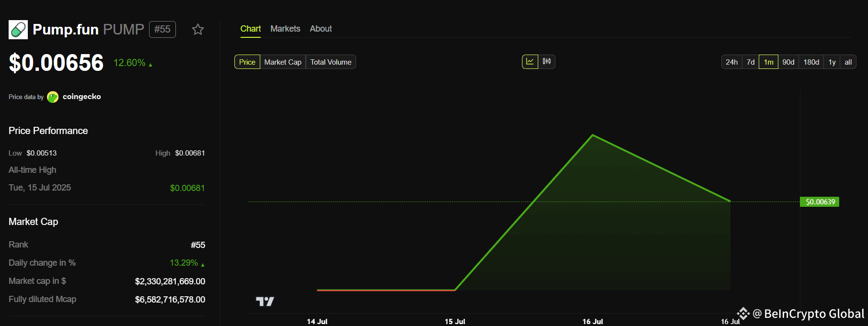Click the 13.29% daily change value
The width and height of the screenshot is (868, 326).
point(184,263)
